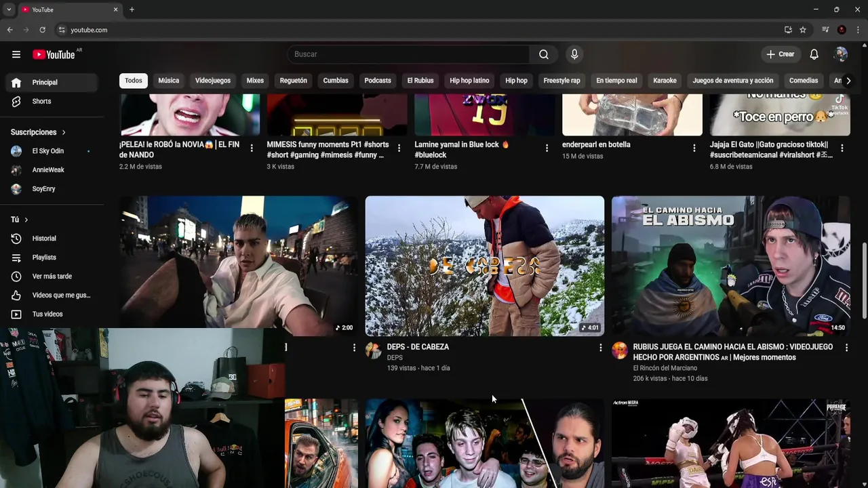
Task: Open Shorts in the sidebar
Action: pyautogui.click(x=53, y=102)
